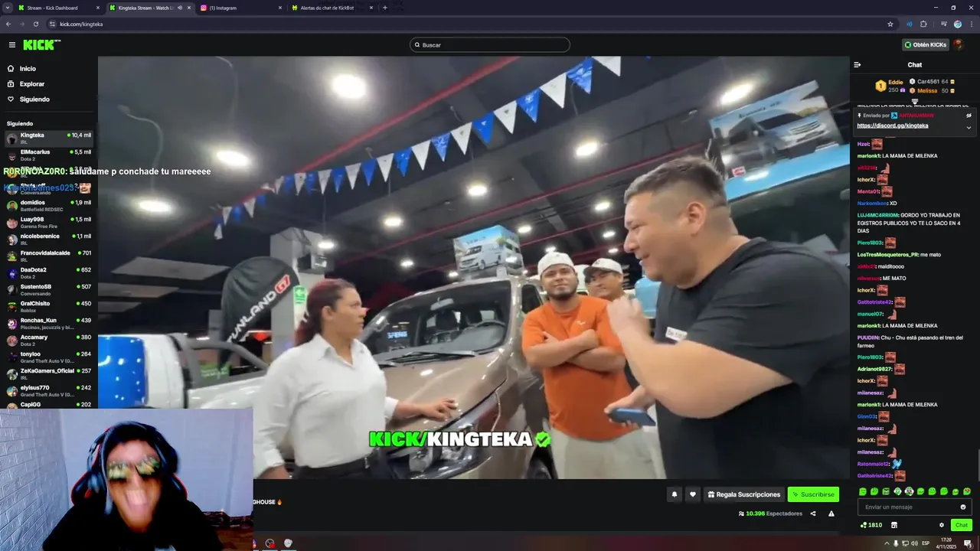Screen dimensions: 980x551
Task: Open DaaDota2 channel in followed list
Action: (49, 273)
